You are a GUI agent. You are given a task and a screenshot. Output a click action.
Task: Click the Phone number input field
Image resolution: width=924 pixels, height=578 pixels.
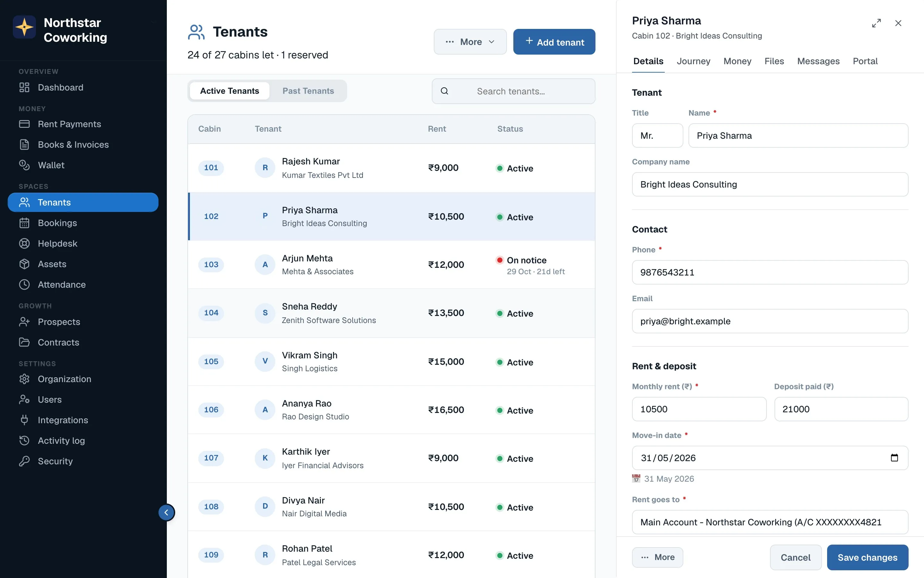(770, 272)
